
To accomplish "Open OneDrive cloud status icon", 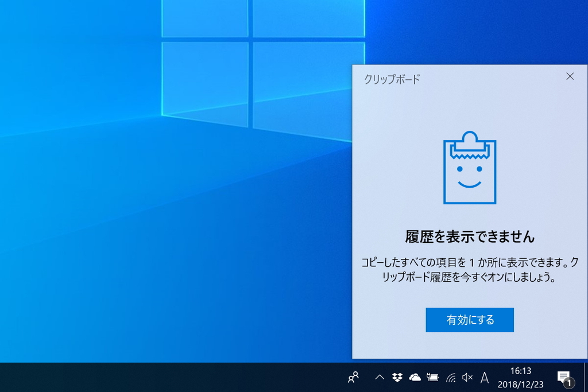I will pyautogui.click(x=415, y=378).
